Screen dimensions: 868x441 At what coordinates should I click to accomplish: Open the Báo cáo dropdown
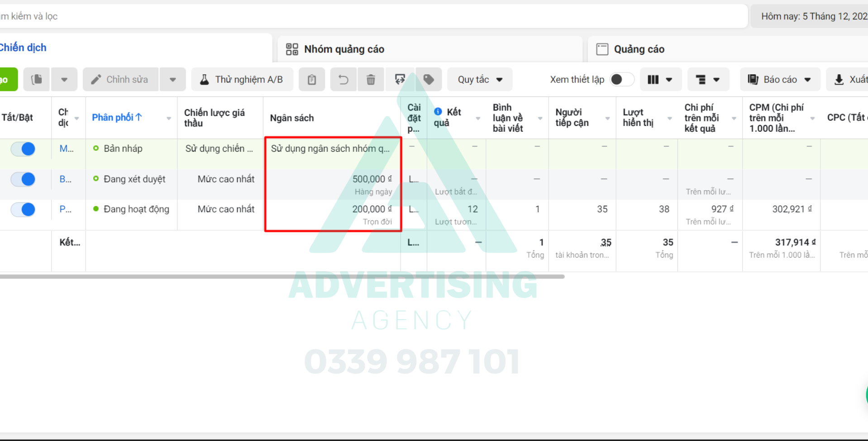point(780,80)
